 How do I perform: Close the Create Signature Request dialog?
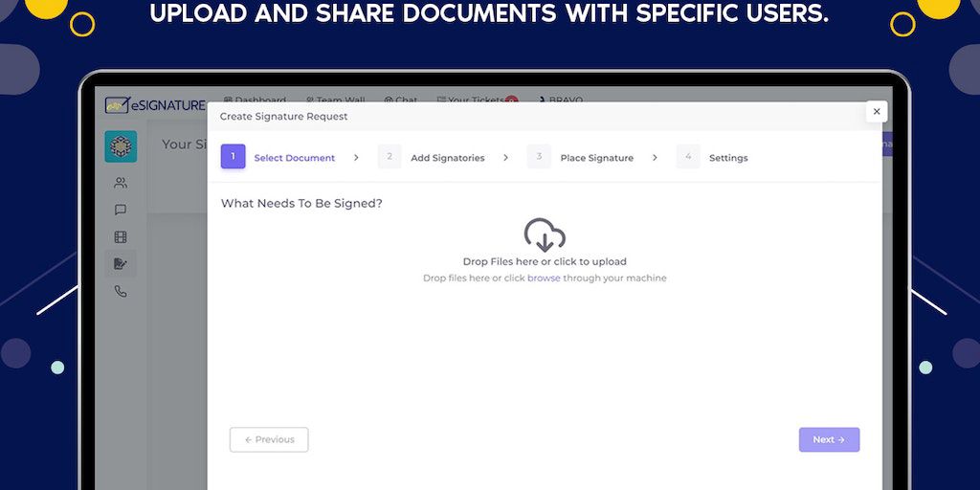coord(877,111)
